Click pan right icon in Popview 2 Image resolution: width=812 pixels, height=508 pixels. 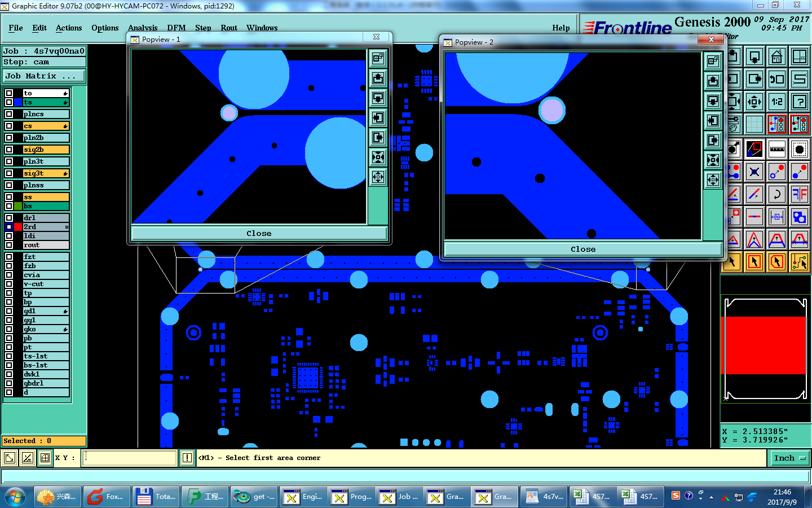tap(713, 140)
